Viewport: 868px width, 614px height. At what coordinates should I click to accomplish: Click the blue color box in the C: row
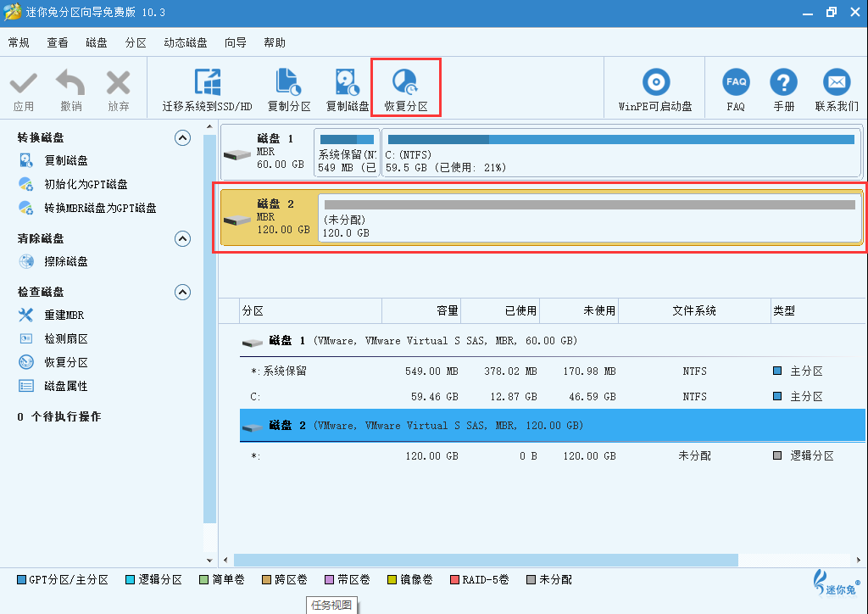tap(777, 396)
